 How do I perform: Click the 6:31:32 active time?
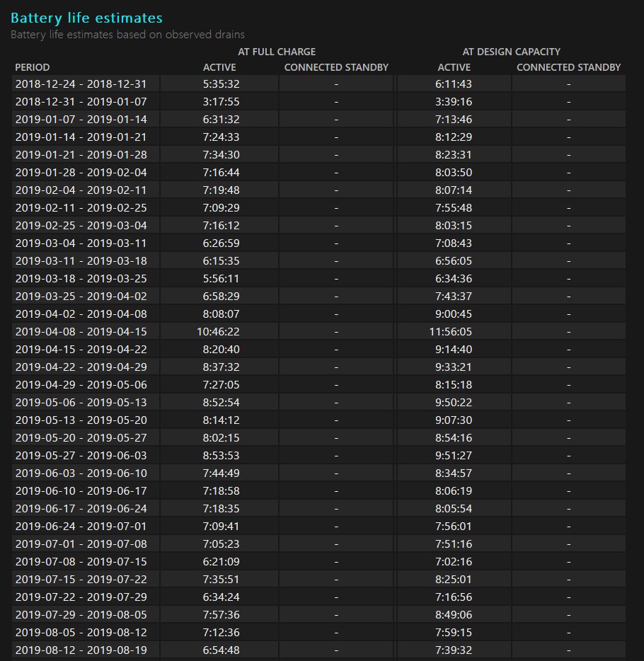coord(221,120)
